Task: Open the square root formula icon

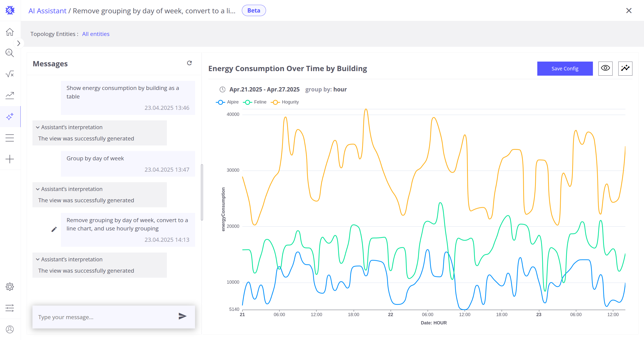Action: [10, 74]
